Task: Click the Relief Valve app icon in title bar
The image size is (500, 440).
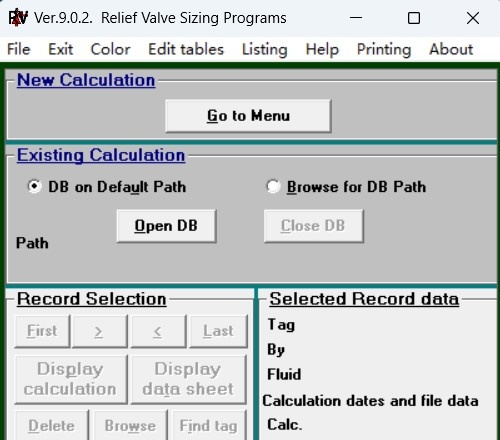Action: tap(18, 18)
